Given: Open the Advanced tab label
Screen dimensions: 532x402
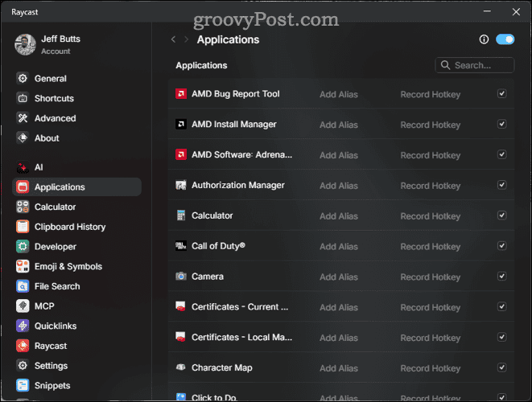Looking at the screenshot, I should coord(56,118).
